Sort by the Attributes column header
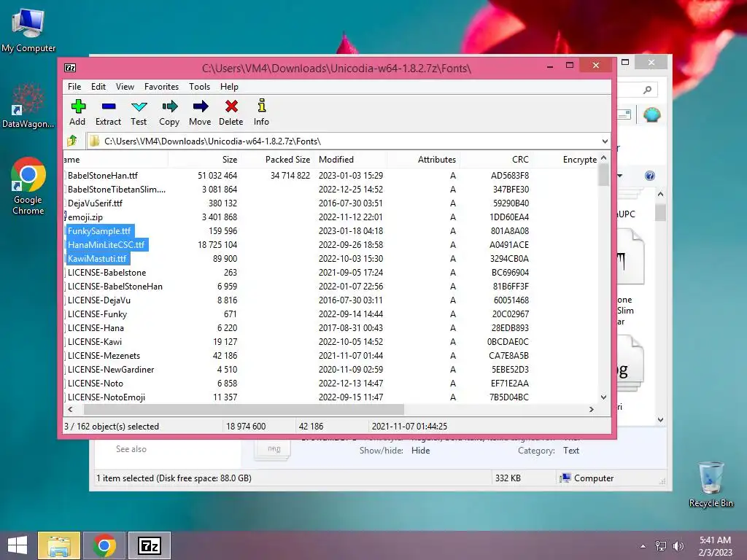The width and height of the screenshot is (747, 560). 423,160
